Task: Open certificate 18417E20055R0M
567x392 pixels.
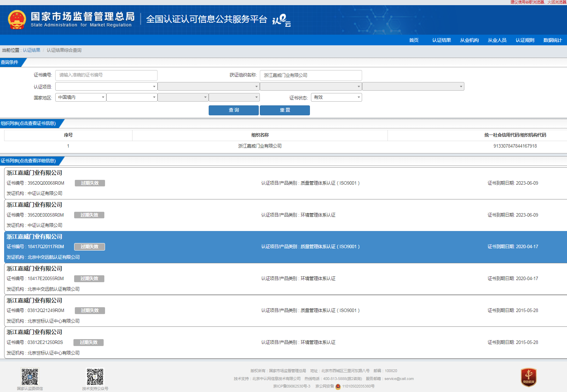Action: click(x=286, y=279)
